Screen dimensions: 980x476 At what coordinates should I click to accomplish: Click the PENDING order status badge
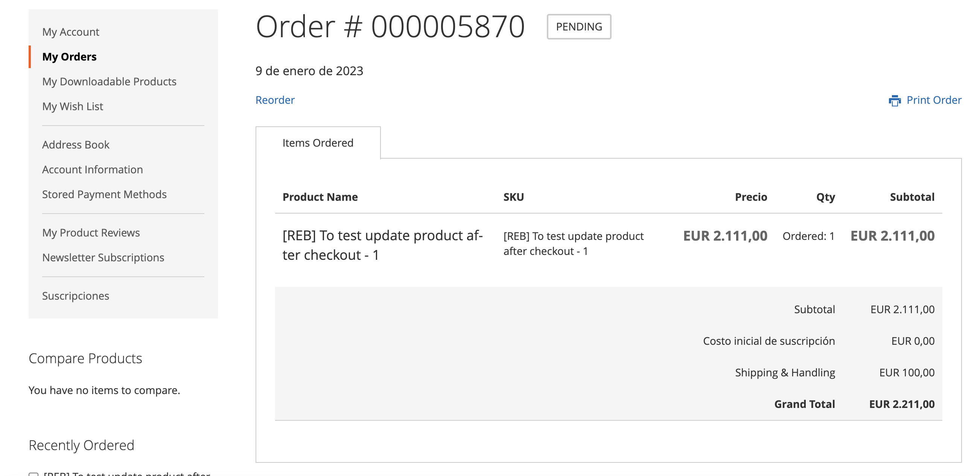579,27
